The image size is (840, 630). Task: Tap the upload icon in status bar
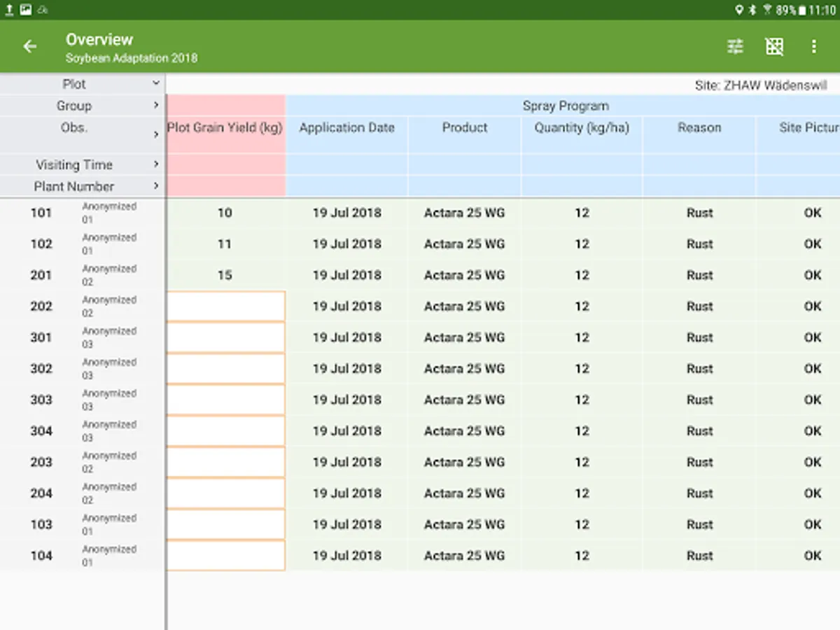(10, 10)
